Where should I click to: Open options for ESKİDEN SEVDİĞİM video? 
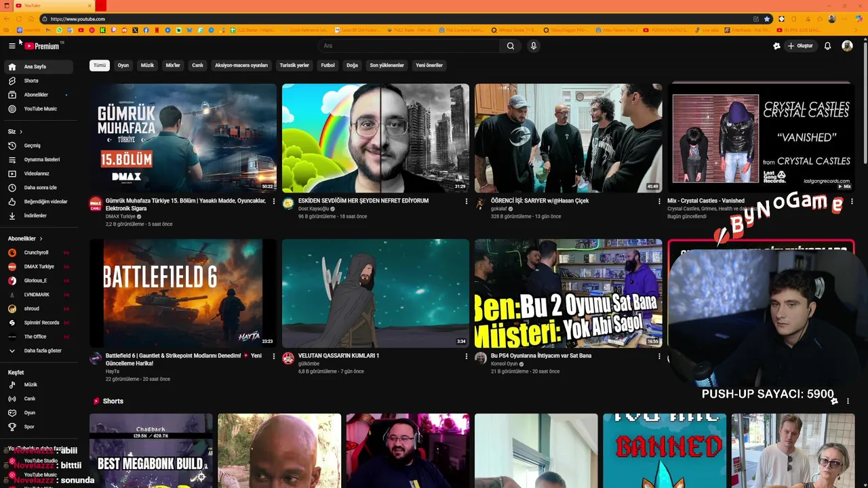tap(467, 201)
